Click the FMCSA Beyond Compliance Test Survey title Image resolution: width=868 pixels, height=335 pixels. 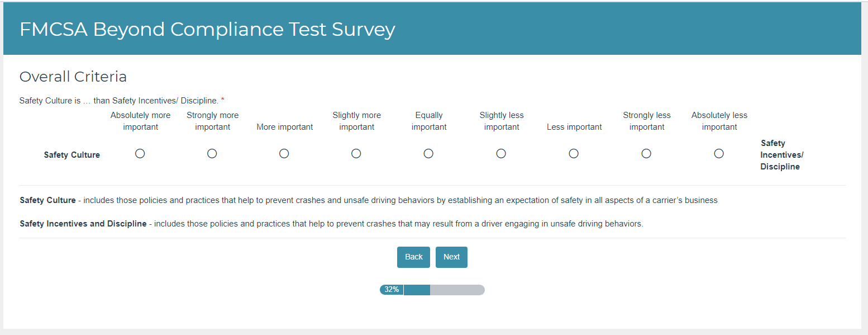pos(207,29)
